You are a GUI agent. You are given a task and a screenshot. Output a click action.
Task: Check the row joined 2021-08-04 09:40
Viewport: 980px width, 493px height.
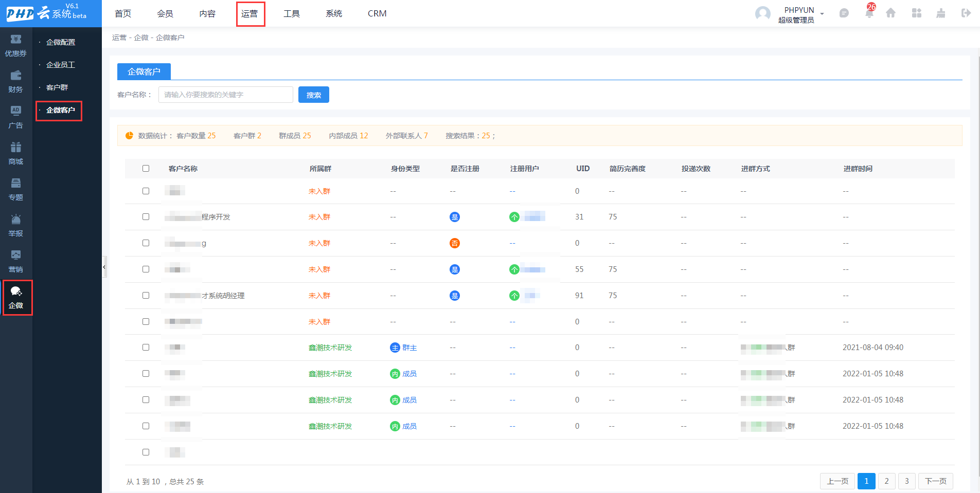[146, 348]
